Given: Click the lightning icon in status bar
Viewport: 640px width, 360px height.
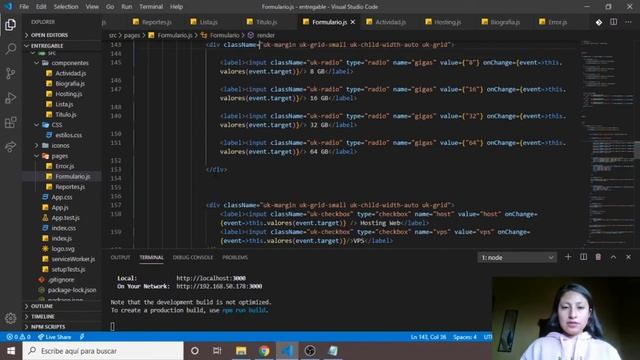Looking at the screenshot, I should 82,337.
